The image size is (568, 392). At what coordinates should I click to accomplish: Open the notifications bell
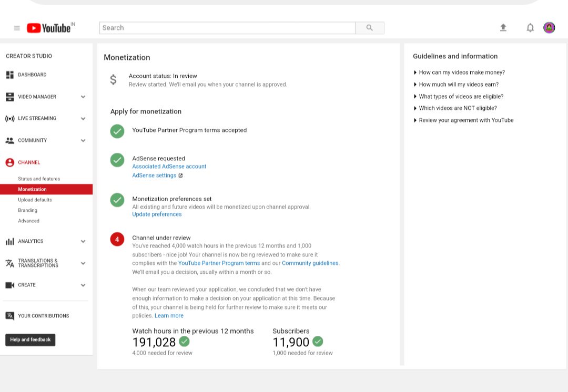pos(530,28)
